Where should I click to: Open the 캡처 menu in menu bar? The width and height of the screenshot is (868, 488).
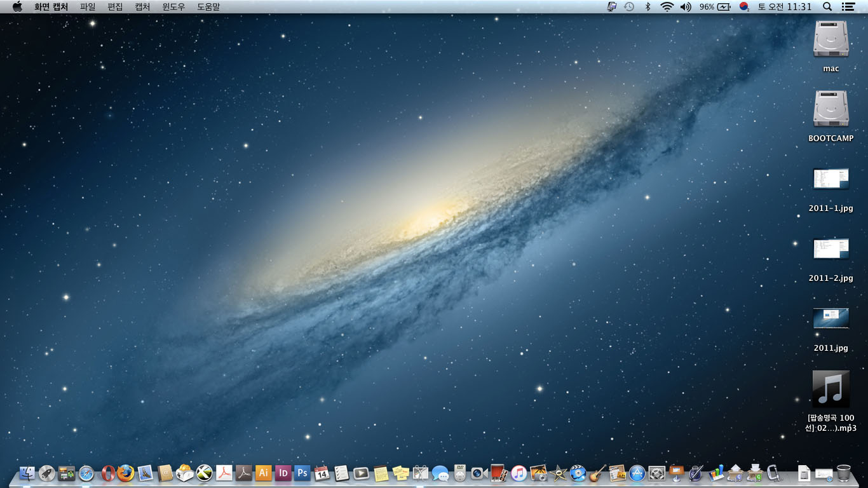point(143,6)
